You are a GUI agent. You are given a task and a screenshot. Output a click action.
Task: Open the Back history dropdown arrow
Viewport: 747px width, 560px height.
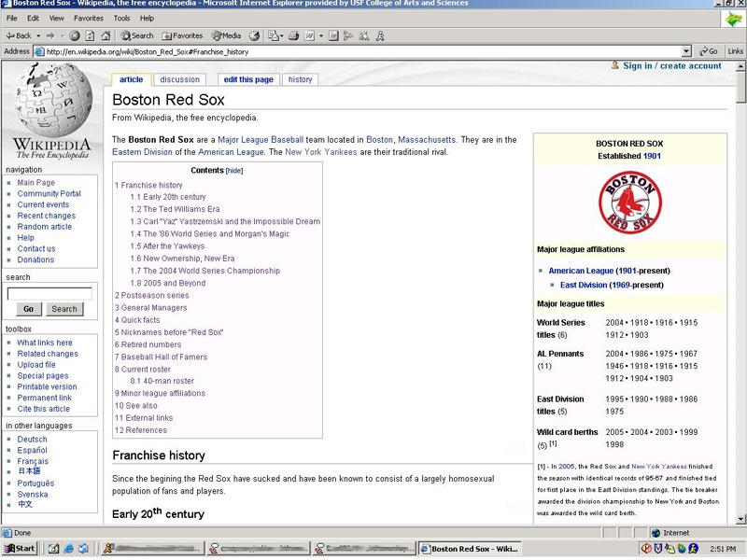pos(38,35)
